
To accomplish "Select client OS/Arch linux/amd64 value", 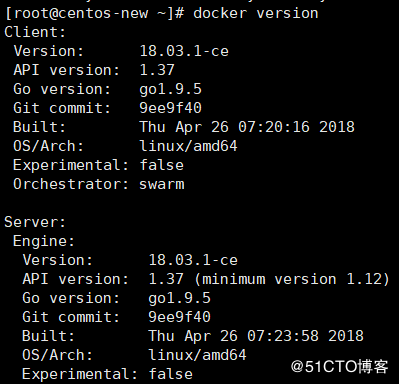I will 188,146.
